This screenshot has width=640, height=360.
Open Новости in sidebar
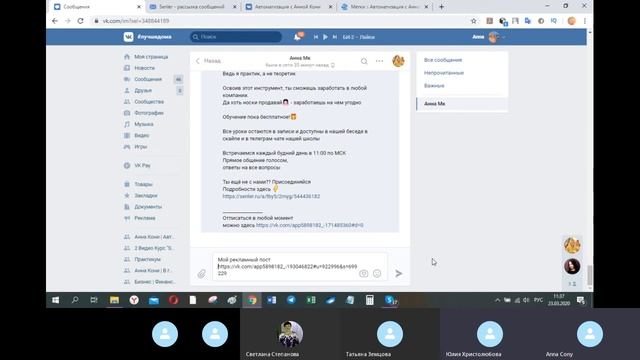point(144,68)
